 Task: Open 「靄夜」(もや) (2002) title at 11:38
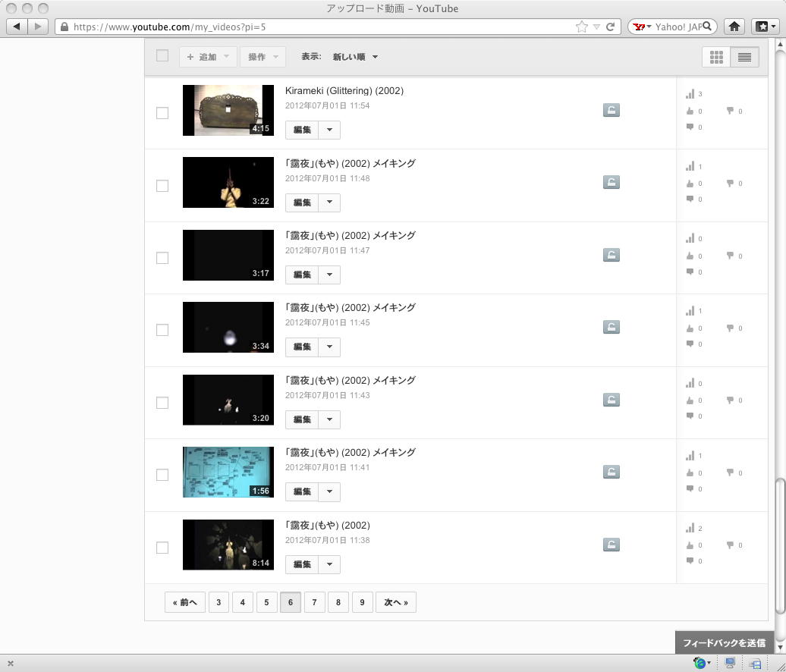tap(328, 525)
